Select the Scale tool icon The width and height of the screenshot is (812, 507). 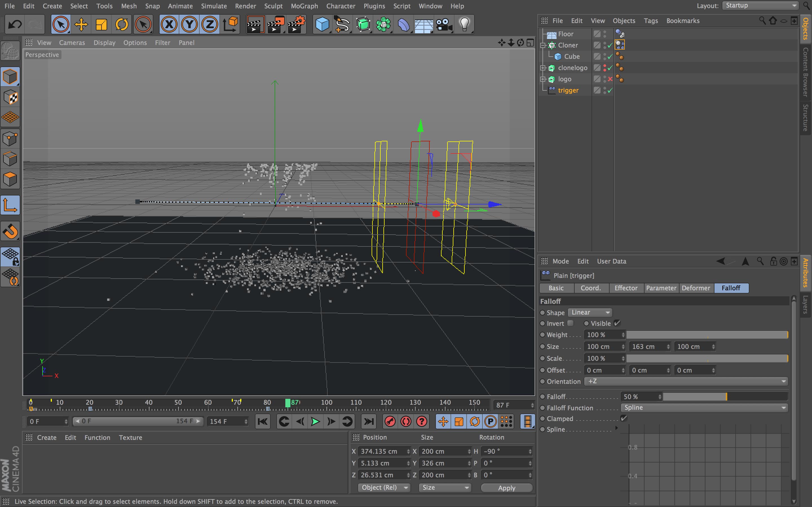(x=102, y=23)
